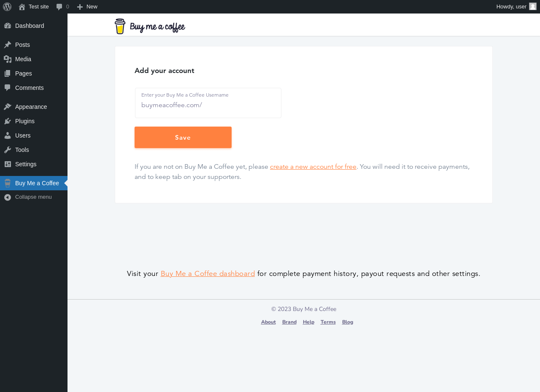The image size is (540, 392).
Task: Click the Tools wrench icon
Action: 8,150
